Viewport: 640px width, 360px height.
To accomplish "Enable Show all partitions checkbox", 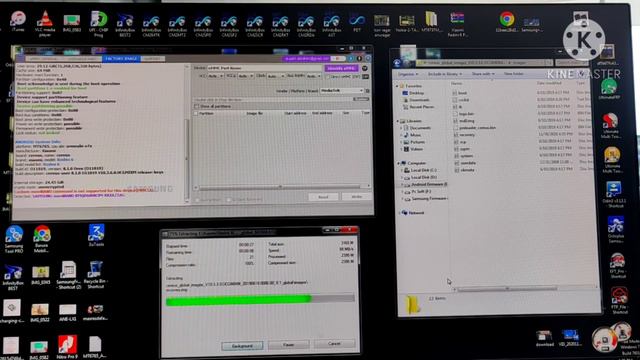I will coord(197,107).
